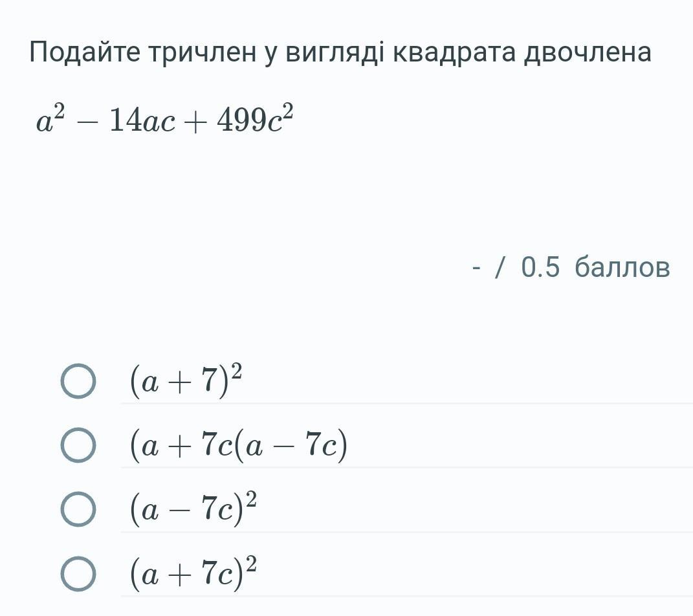Click the answer text (a − 7c)²
Screen dimensions: 693x616
(193, 508)
